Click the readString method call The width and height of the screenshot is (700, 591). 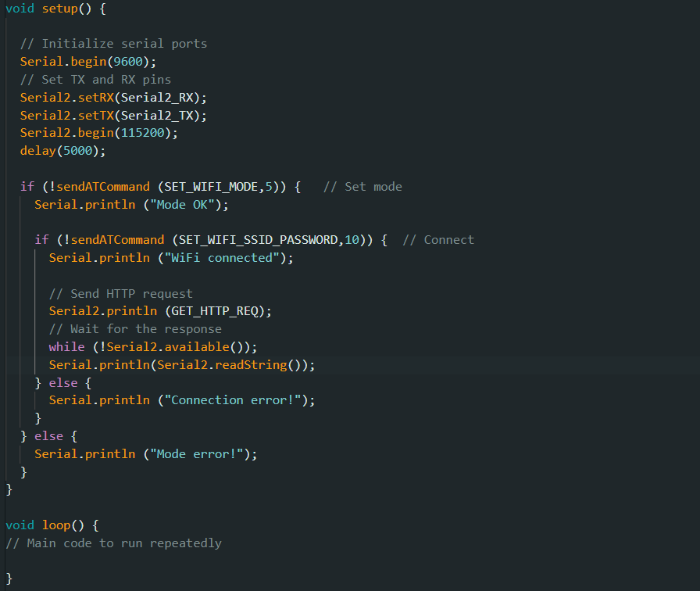click(x=262, y=364)
